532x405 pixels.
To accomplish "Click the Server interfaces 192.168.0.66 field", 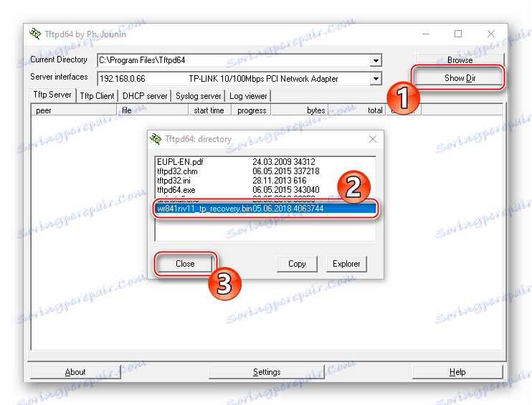I will point(239,79).
